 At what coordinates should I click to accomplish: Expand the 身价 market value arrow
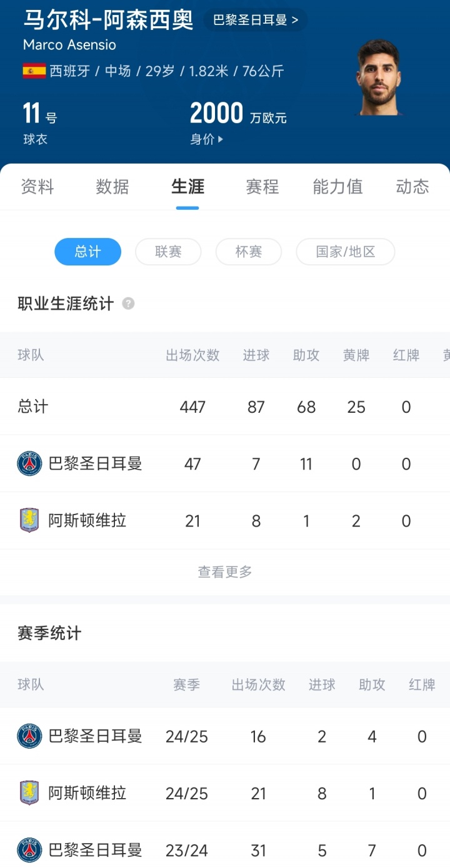(220, 140)
